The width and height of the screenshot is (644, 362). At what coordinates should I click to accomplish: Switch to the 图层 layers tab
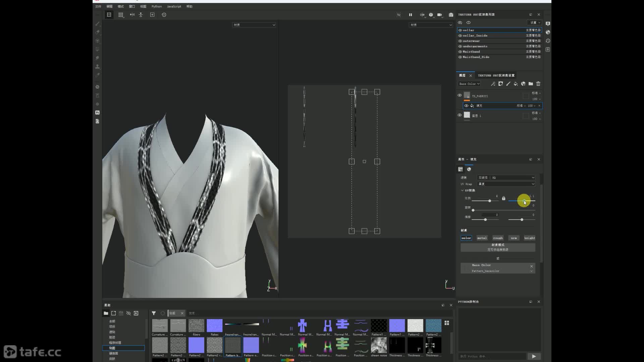tap(462, 75)
